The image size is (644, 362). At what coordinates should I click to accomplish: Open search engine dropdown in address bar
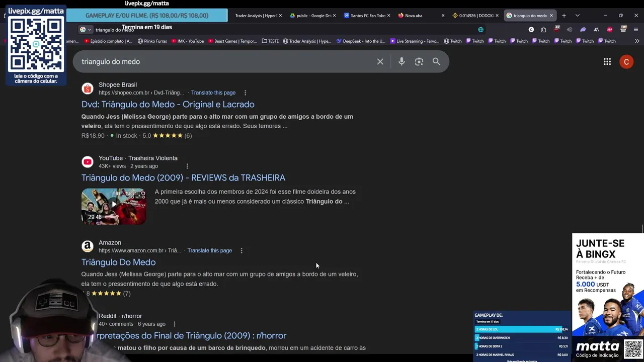click(86, 30)
